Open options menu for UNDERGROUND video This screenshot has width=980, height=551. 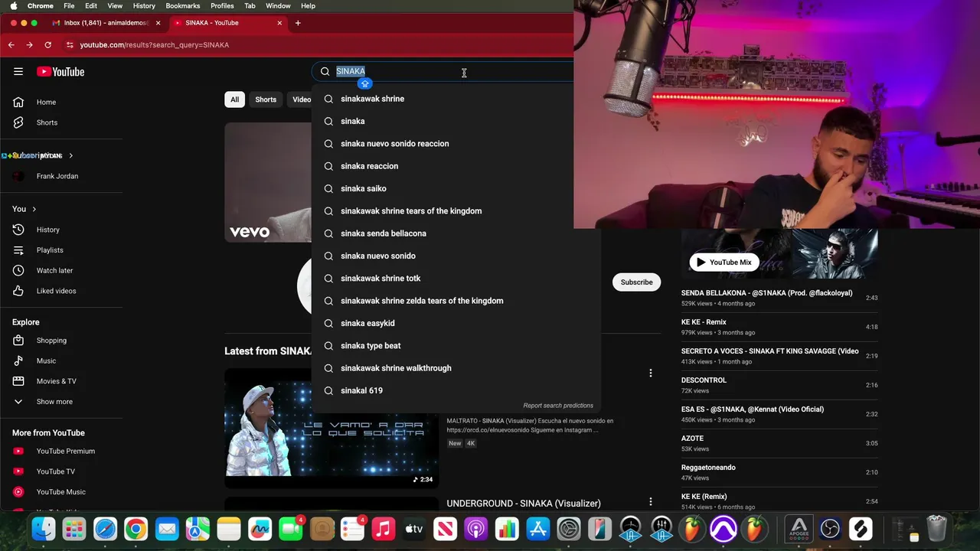tap(651, 502)
